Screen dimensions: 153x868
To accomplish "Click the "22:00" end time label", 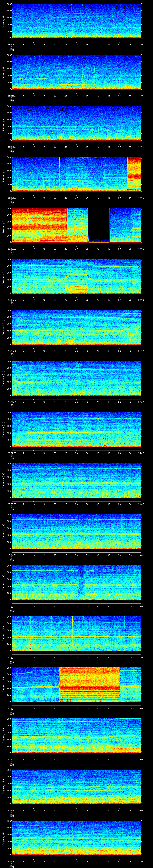I will coord(141,402).
